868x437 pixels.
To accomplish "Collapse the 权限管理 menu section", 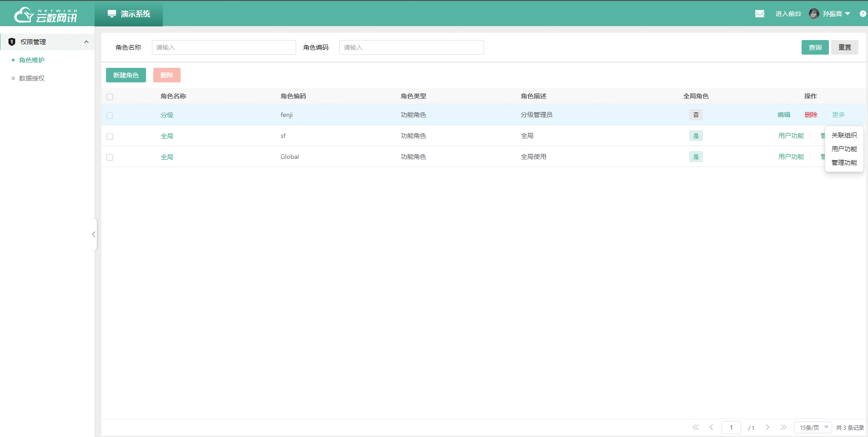I will 86,42.
